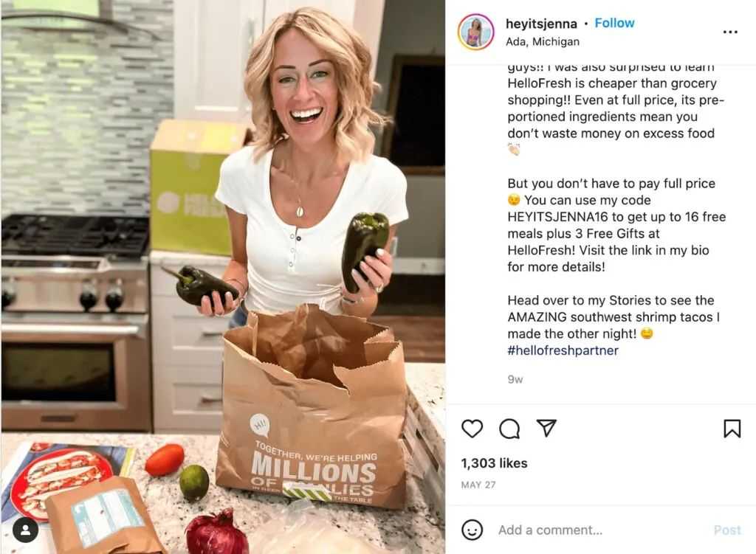Share post with paper plane icon
The image size is (756, 554).
tap(547, 428)
